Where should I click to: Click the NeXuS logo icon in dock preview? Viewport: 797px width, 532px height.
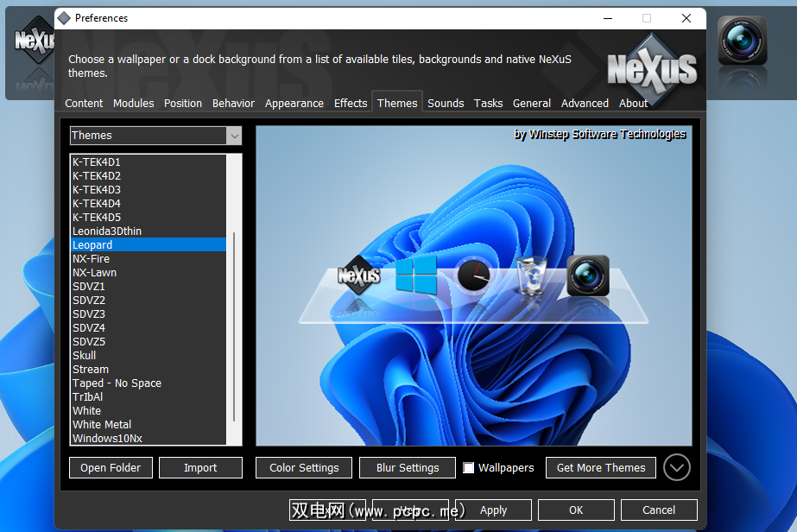pyautogui.click(x=359, y=275)
